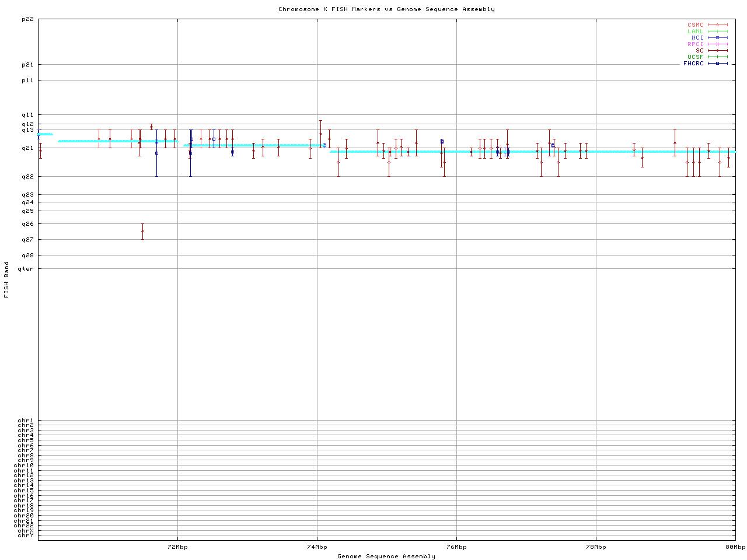Select the FHCRC legend text label
Screen dimensions: 747x560
coord(693,64)
